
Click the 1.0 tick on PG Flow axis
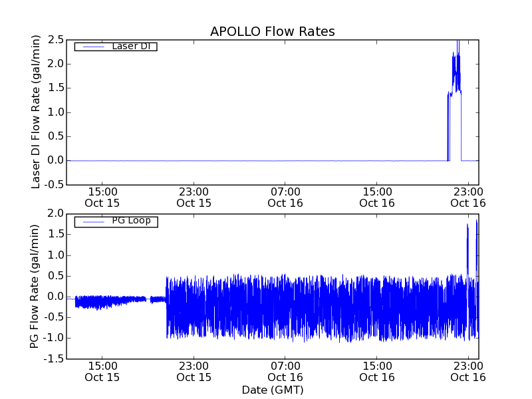pos(56,255)
